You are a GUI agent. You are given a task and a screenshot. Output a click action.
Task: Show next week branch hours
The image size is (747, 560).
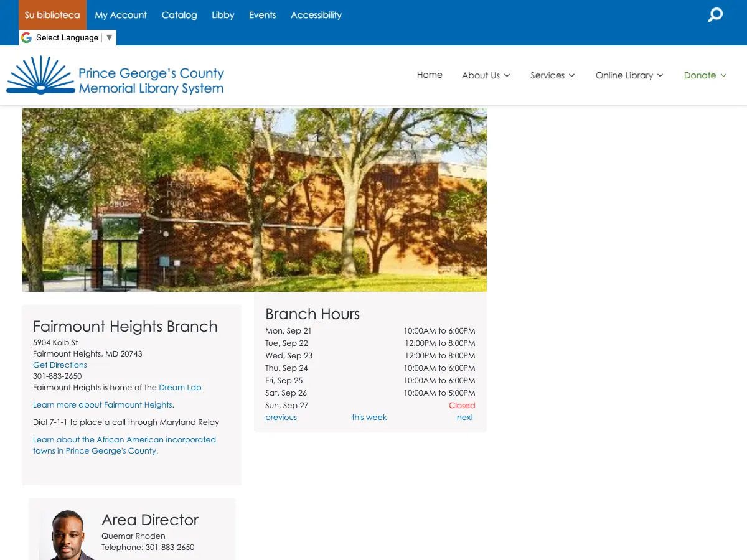[465, 418]
